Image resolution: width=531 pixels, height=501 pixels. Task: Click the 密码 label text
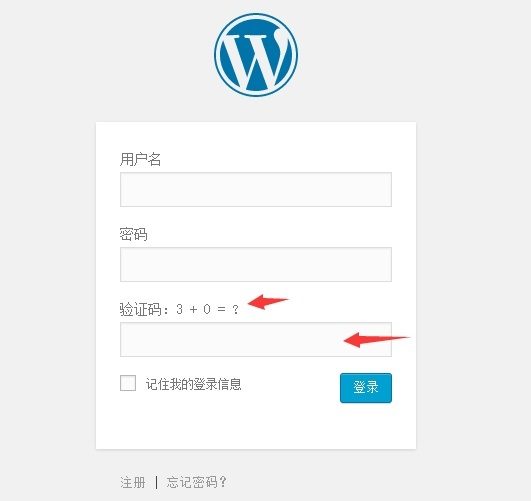(133, 234)
